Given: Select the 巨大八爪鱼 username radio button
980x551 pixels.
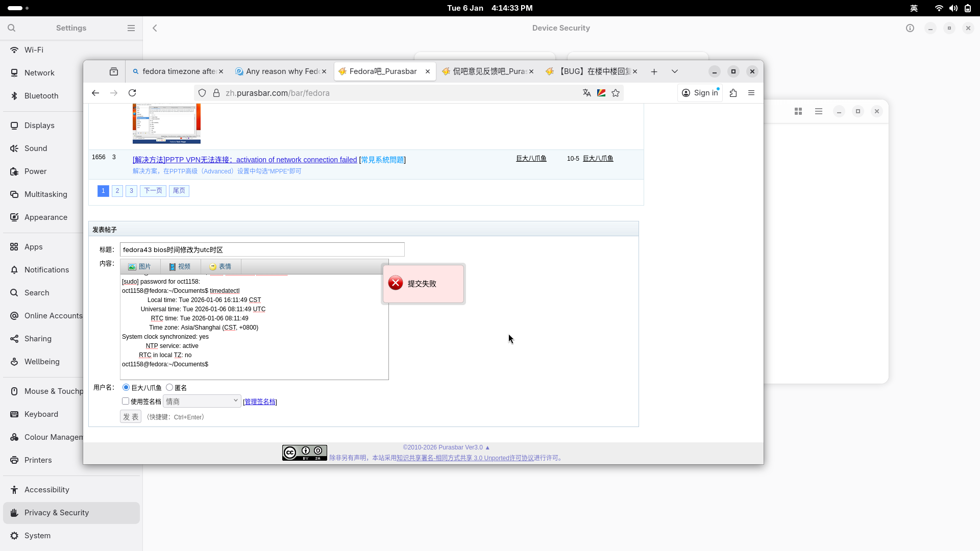Looking at the screenshot, I should [126, 388].
